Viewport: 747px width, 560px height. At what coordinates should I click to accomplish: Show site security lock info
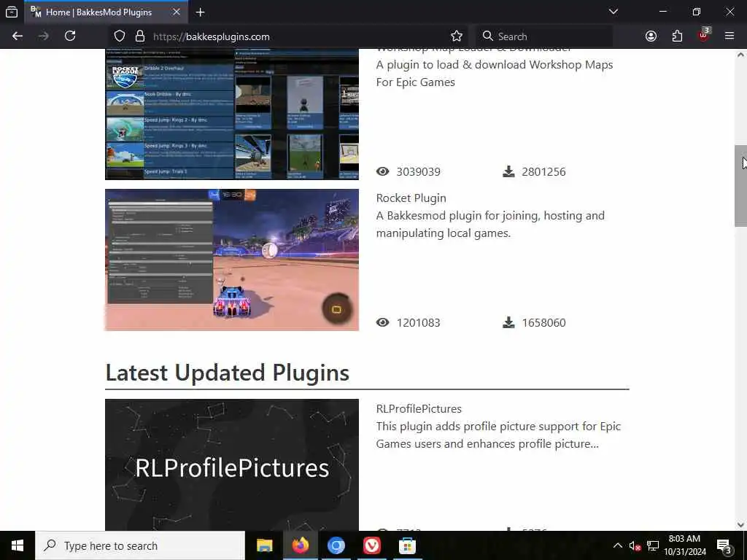[139, 36]
